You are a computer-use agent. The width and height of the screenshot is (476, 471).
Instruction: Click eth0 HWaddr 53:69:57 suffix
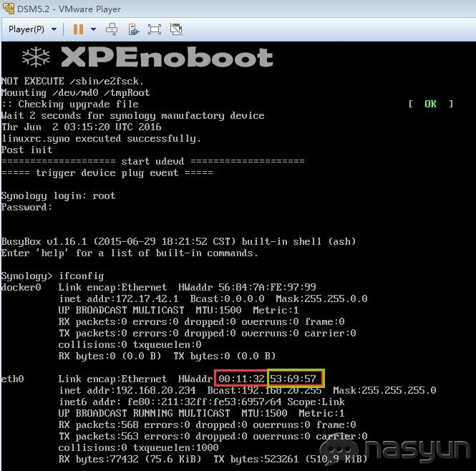click(293, 379)
